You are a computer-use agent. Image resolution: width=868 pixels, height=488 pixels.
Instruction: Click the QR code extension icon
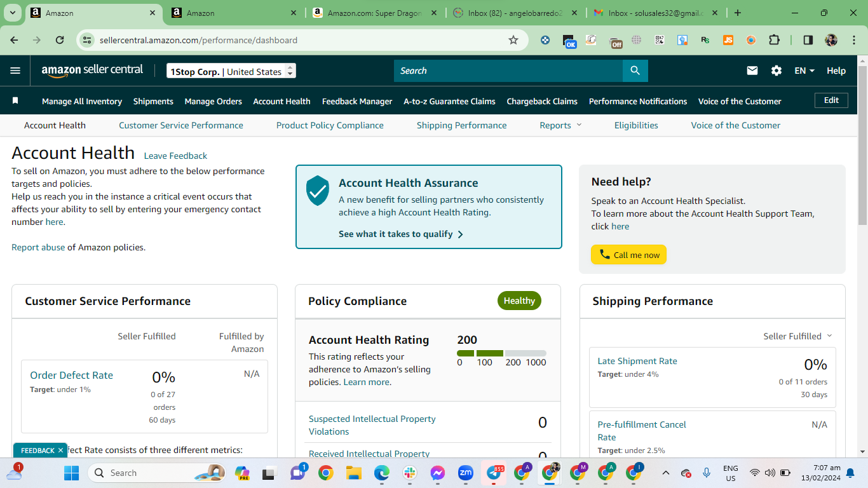click(659, 40)
